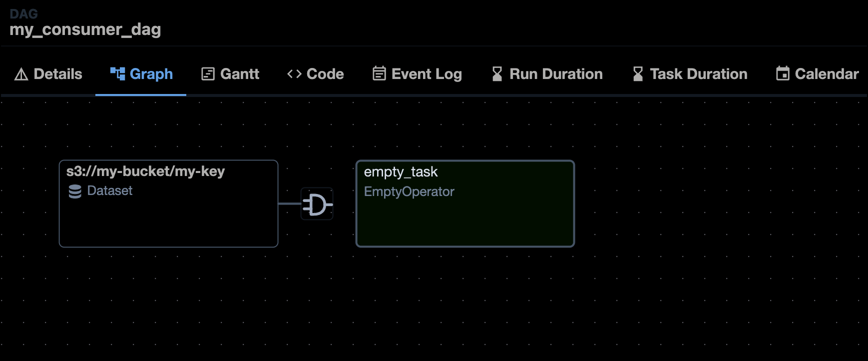Image resolution: width=868 pixels, height=361 pixels.
Task: Click the s3://my-bucket/my-key dataset title
Action: point(145,171)
